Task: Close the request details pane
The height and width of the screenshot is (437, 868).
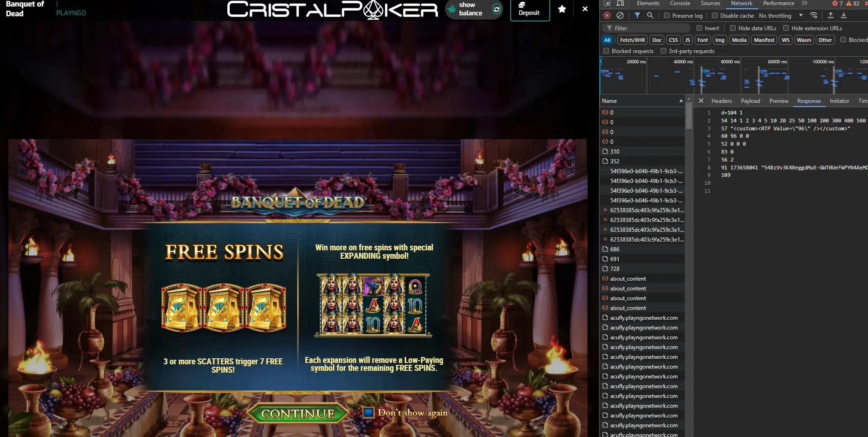Action: click(701, 101)
